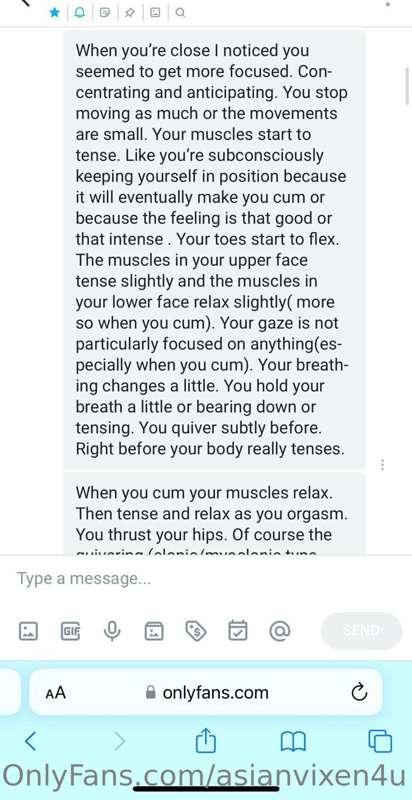Reload the page with the refresh icon

(359, 692)
